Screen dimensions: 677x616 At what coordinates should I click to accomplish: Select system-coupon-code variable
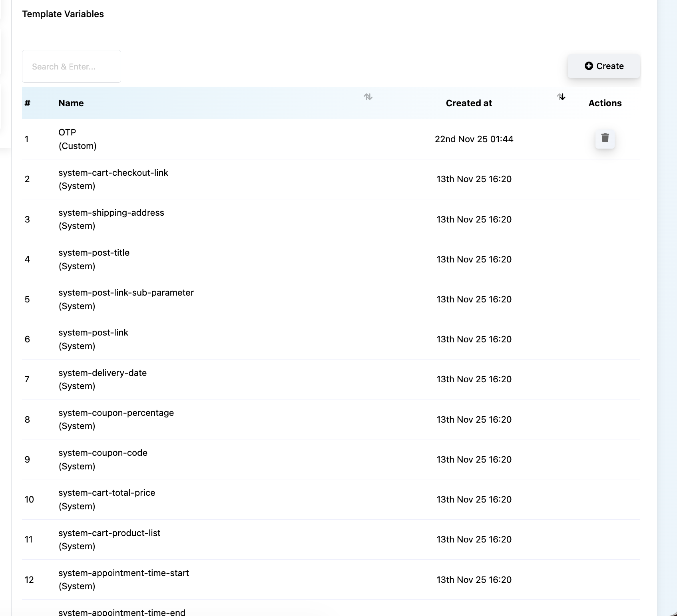coord(103,453)
